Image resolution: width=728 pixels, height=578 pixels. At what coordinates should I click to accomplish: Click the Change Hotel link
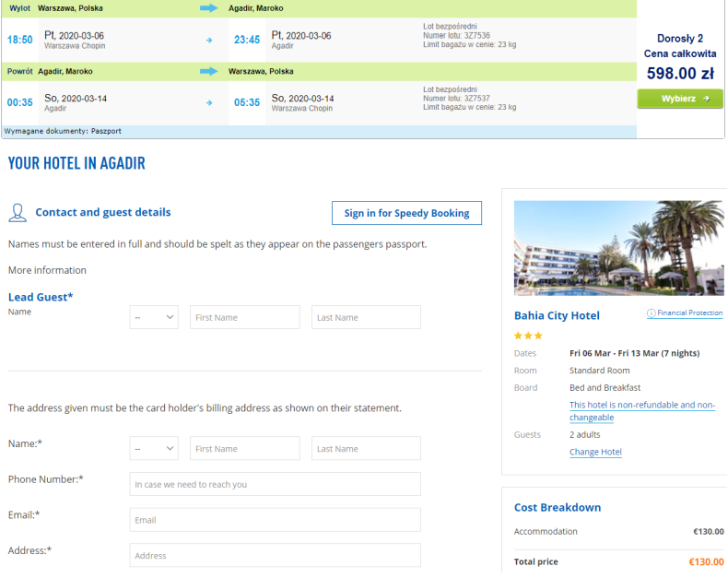[595, 452]
